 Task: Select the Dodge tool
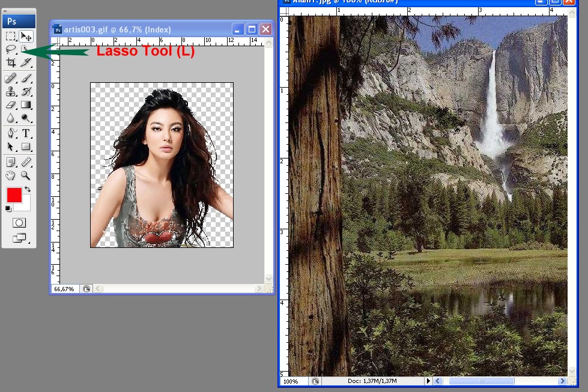tap(26, 118)
